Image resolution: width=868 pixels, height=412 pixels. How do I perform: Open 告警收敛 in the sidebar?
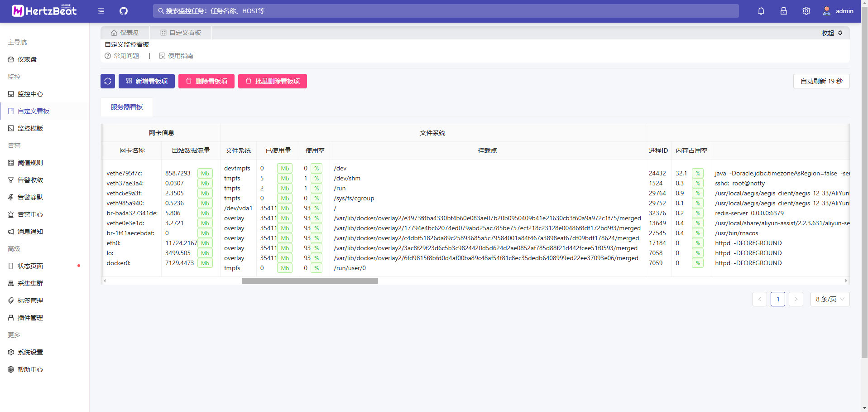[x=44, y=180]
